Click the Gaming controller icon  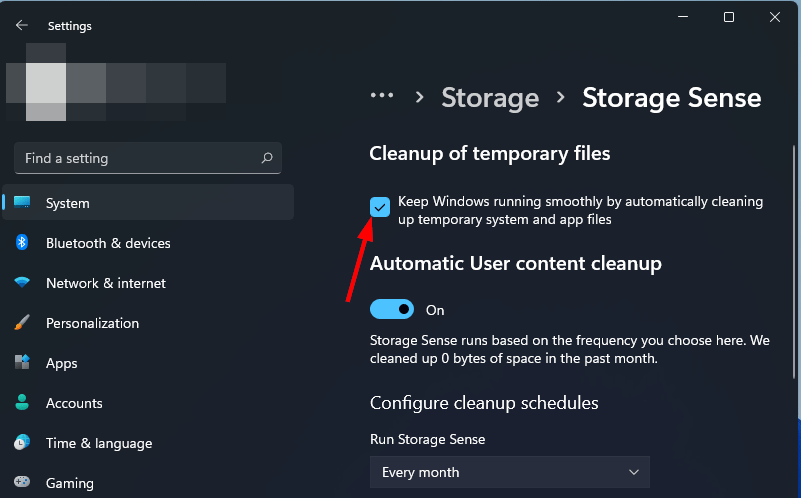pyautogui.click(x=22, y=482)
